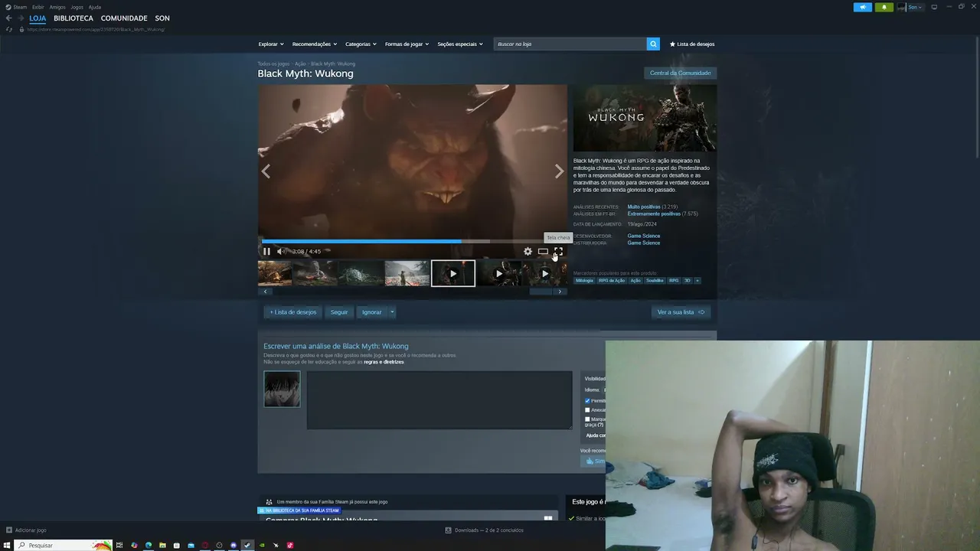Click the Lista de desejos star link
Image resolution: width=980 pixels, height=551 pixels.
click(x=692, y=44)
